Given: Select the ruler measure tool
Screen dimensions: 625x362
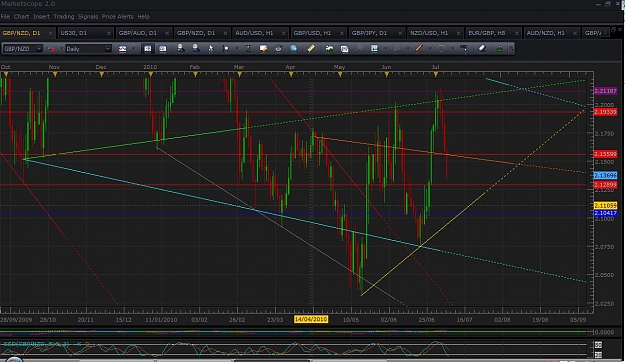Looking at the screenshot, I should point(311,48).
